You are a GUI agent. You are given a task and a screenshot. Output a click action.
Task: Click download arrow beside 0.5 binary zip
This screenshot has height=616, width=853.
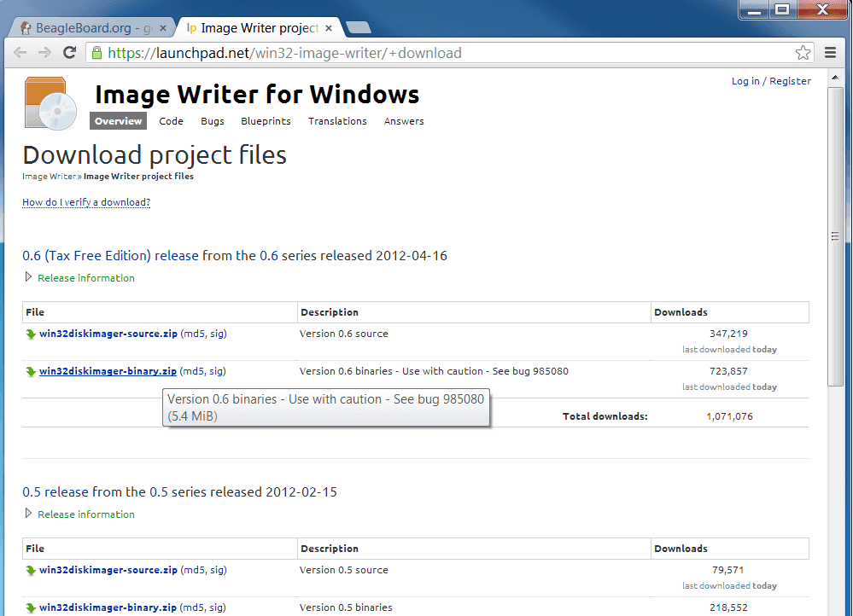click(31, 607)
